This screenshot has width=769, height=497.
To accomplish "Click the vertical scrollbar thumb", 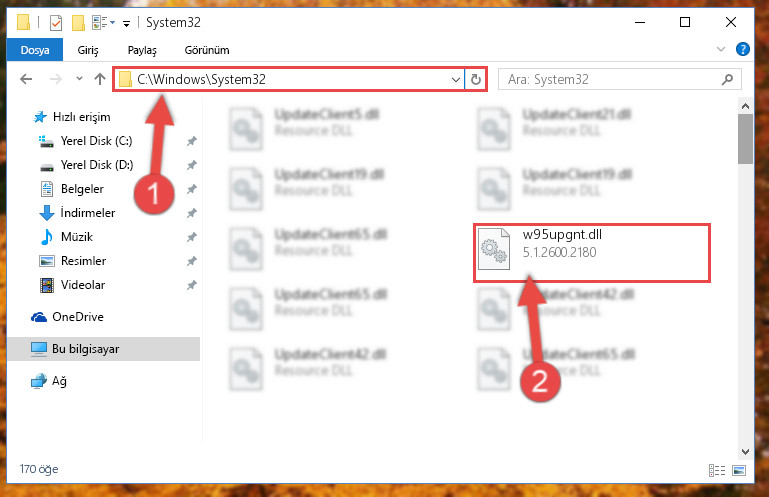I will click(745, 139).
